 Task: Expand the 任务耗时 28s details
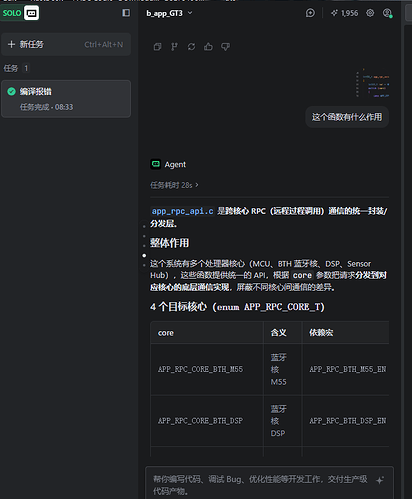[174, 185]
